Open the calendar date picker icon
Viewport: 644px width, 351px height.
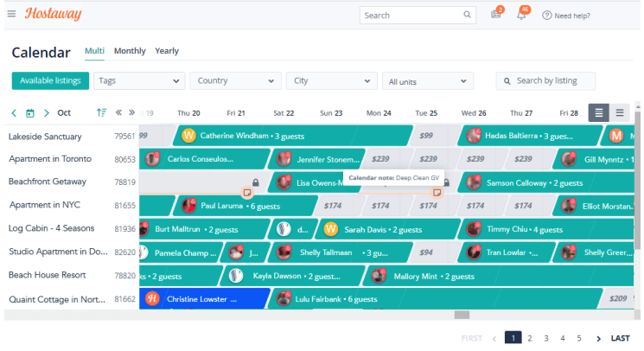click(30, 113)
